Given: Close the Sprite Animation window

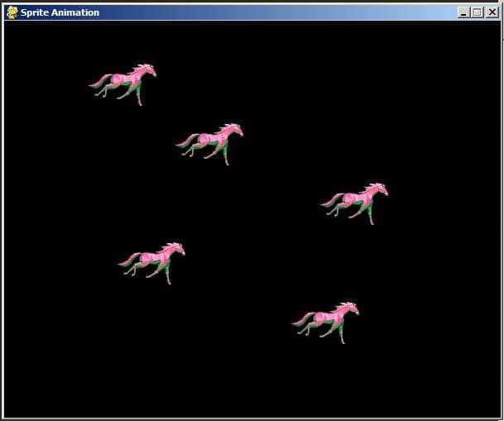Looking at the screenshot, I should click(x=491, y=12).
